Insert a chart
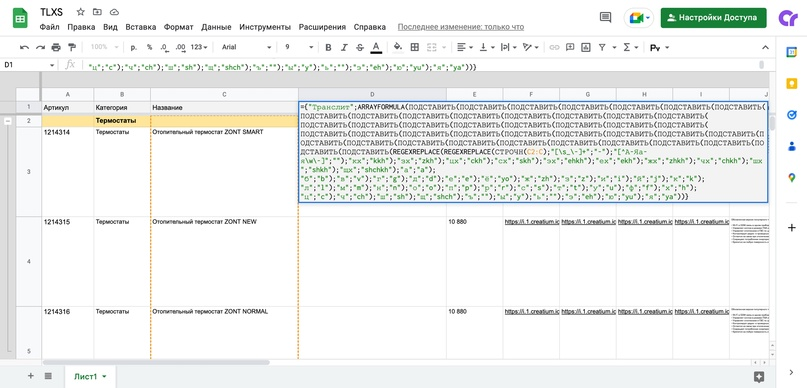The height and width of the screenshot is (388, 807). [585, 47]
